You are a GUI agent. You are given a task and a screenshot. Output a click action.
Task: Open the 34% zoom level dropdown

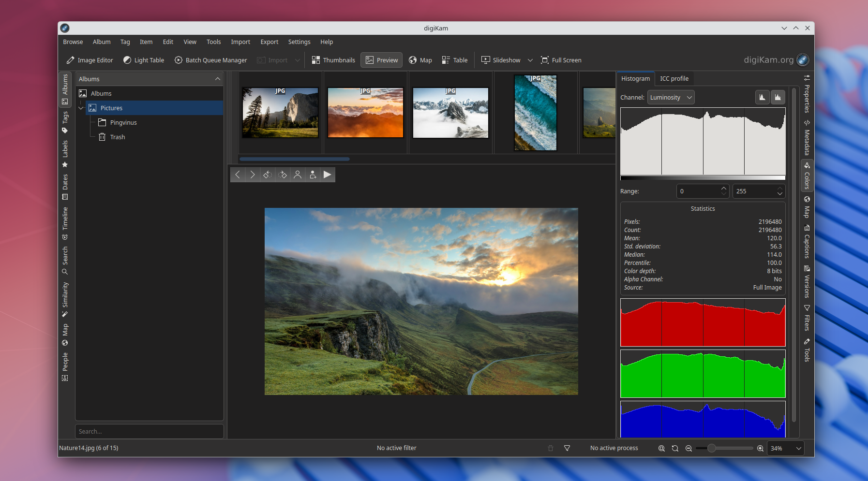point(786,448)
